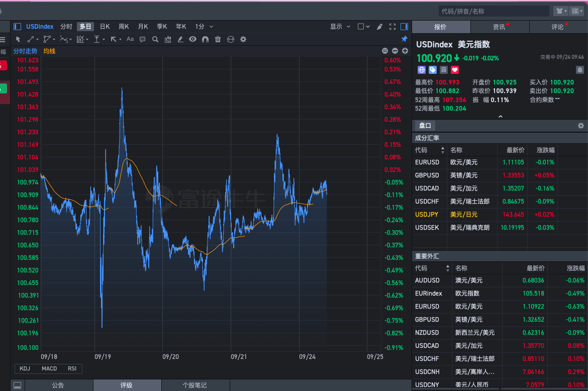Delete drawings with the trash icon
588x391 pixels.
pyautogui.click(x=218, y=39)
